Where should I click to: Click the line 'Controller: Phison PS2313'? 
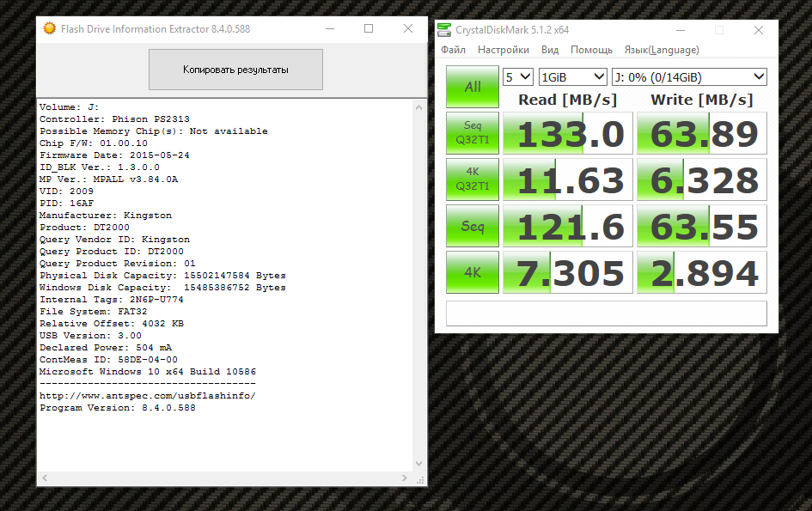coord(114,119)
